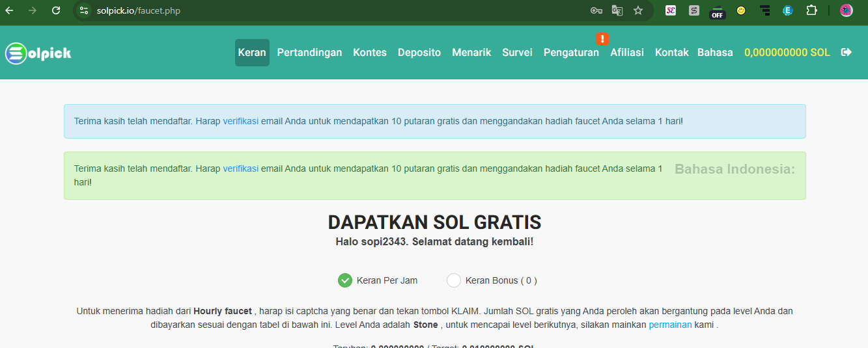Open the teal E extension icon

788,10
